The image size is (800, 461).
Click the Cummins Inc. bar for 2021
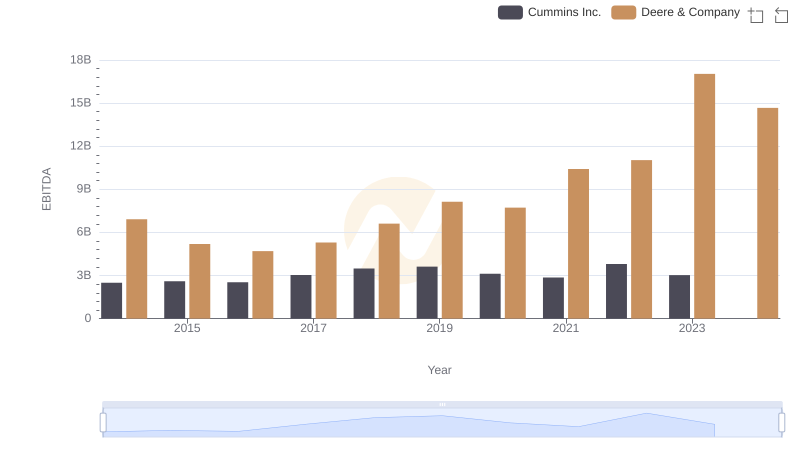[553, 298]
